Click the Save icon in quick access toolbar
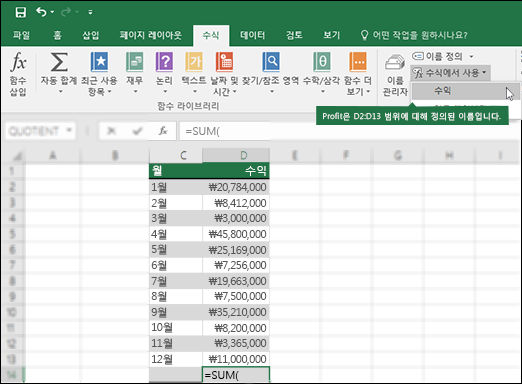The width and height of the screenshot is (522, 384). (x=21, y=12)
